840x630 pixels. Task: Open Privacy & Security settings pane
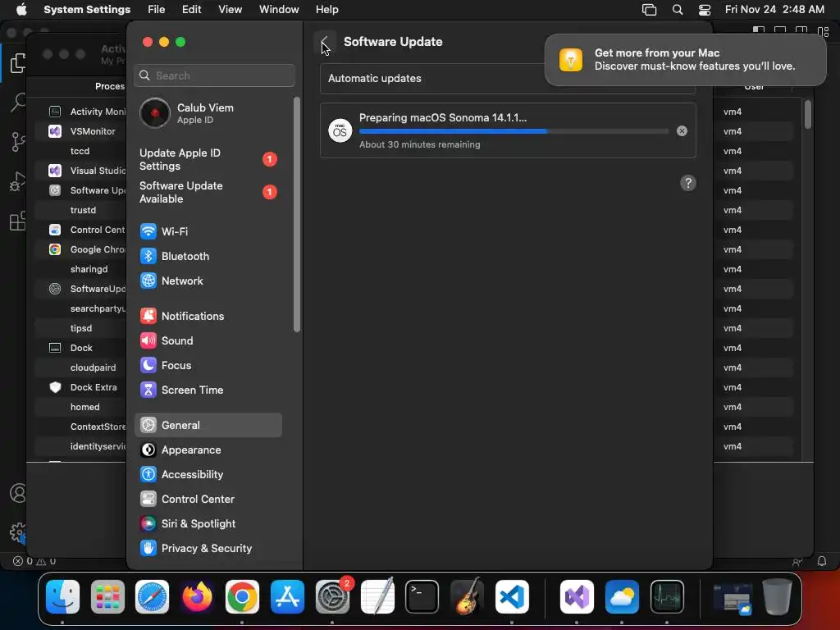click(x=208, y=549)
